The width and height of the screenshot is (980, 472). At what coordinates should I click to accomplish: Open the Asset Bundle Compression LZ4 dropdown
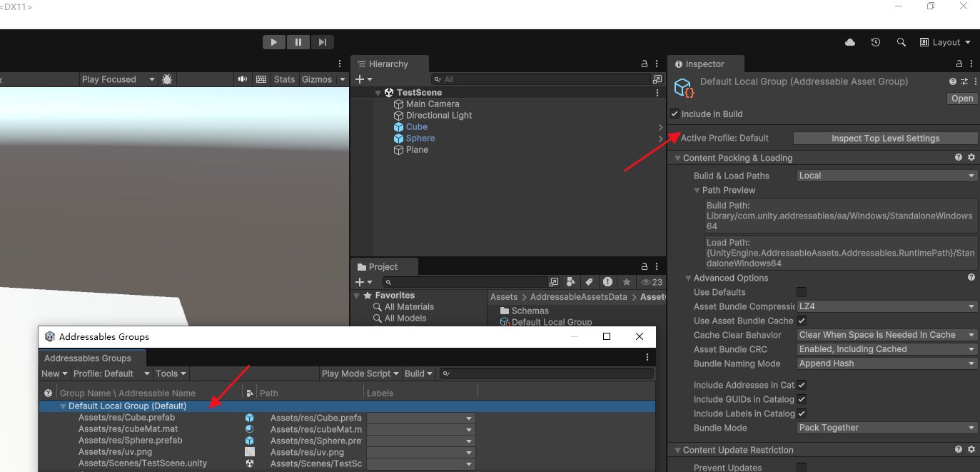[x=887, y=306]
